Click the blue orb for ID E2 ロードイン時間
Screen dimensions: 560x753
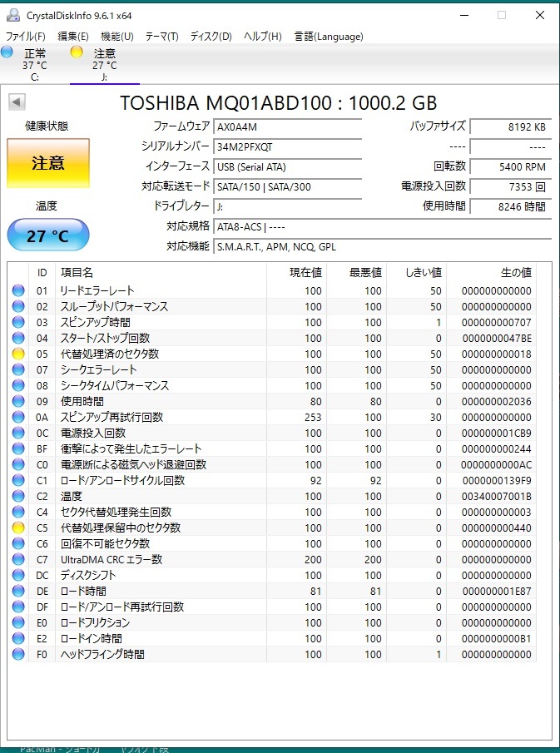[18, 639]
